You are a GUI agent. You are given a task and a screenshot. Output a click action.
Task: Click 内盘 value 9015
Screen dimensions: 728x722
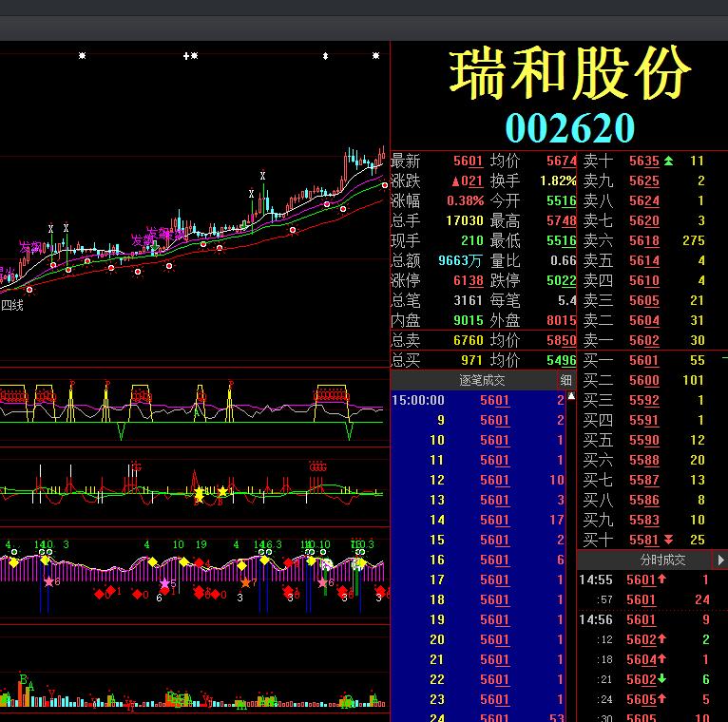pos(468,321)
